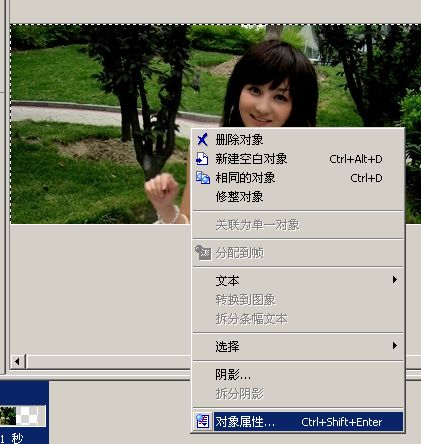Click the object properties icon
This screenshot has height=444, width=421.
pos(203,422)
